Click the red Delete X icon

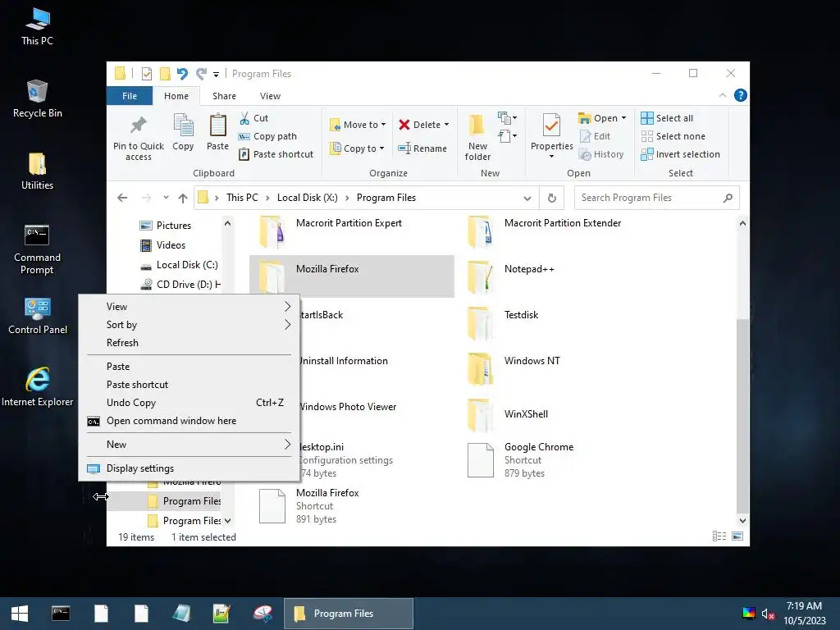point(404,125)
